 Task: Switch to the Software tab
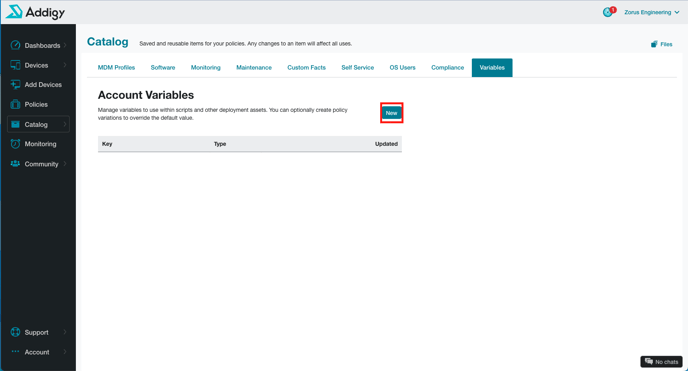(163, 68)
